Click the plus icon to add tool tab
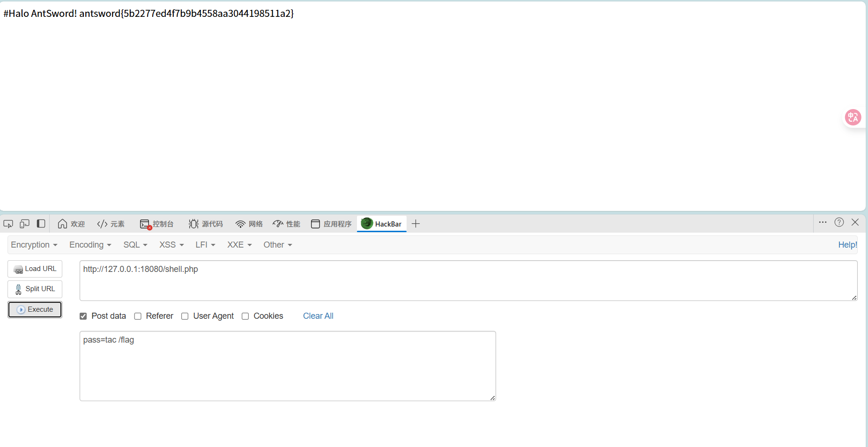Viewport: 868px width, 447px height. 415,224
